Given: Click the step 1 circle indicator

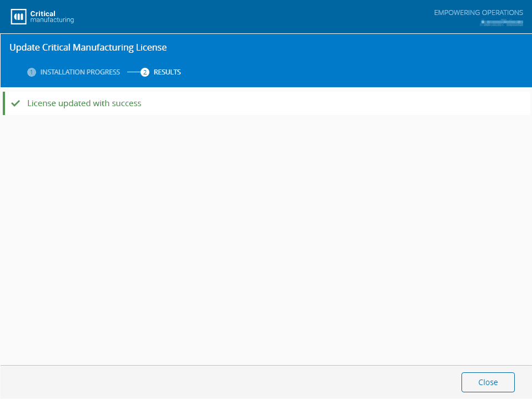Looking at the screenshot, I should tap(32, 72).
